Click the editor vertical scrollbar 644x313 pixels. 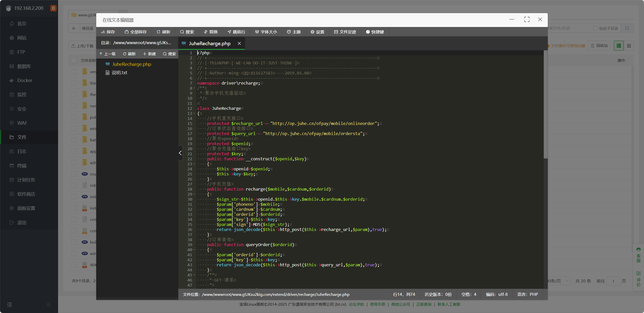point(546,105)
